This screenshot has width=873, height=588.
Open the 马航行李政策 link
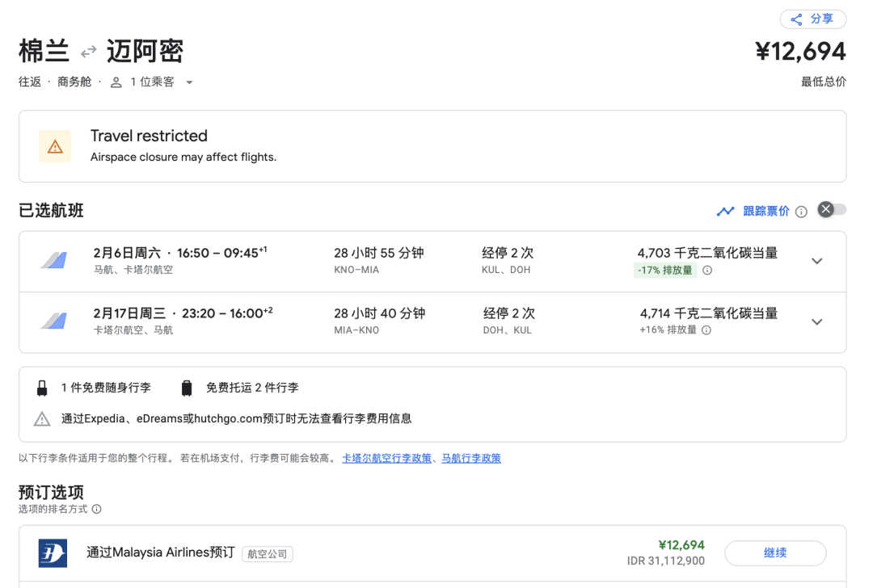pos(471,458)
